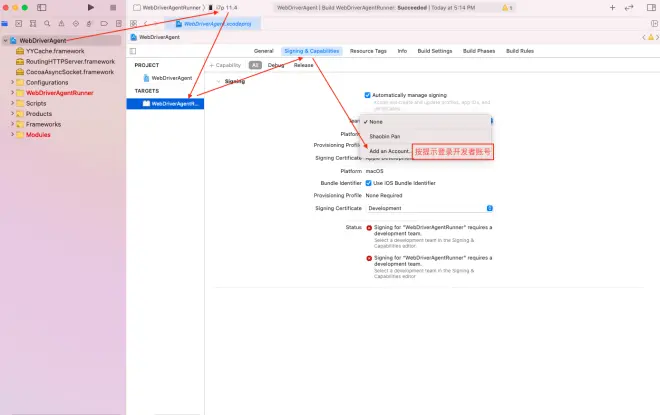
Task: Show the Test navigator
Action: [76, 24]
